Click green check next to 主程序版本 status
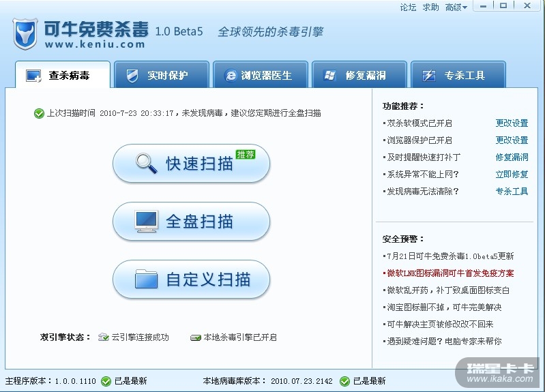The image size is (545, 392). pyautogui.click(x=106, y=381)
